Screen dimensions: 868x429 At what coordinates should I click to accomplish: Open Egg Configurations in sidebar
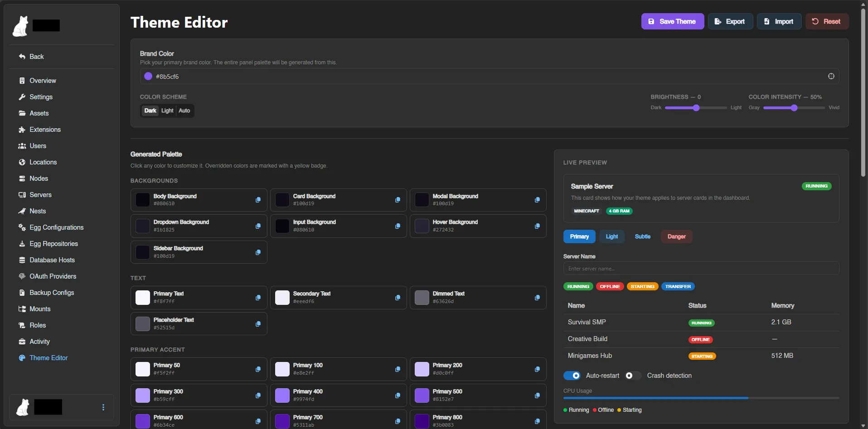point(56,227)
